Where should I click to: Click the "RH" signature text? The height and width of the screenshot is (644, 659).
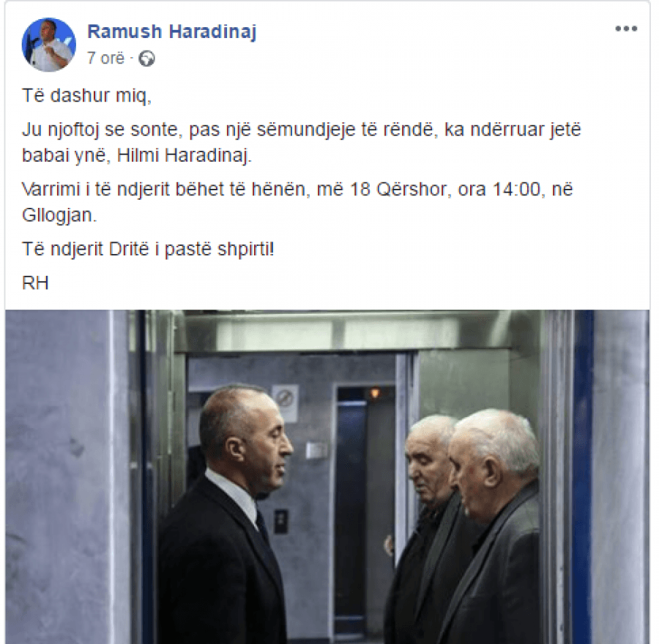[x=35, y=283]
